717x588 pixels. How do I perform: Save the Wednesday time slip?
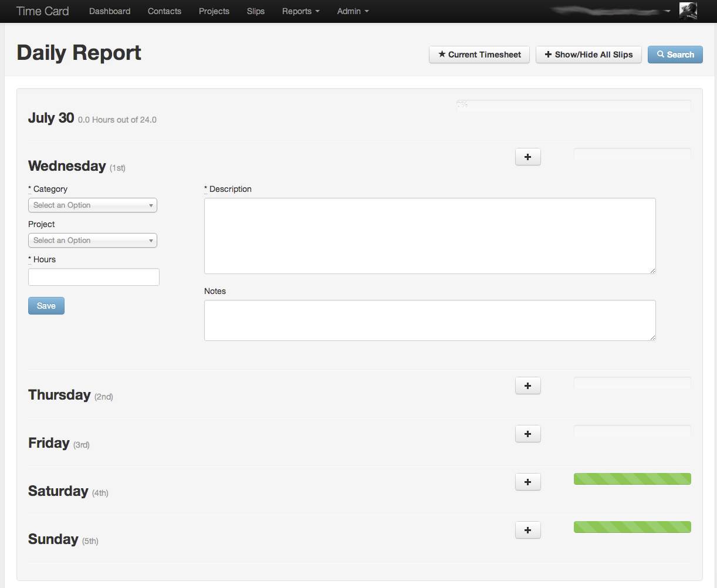(x=46, y=306)
